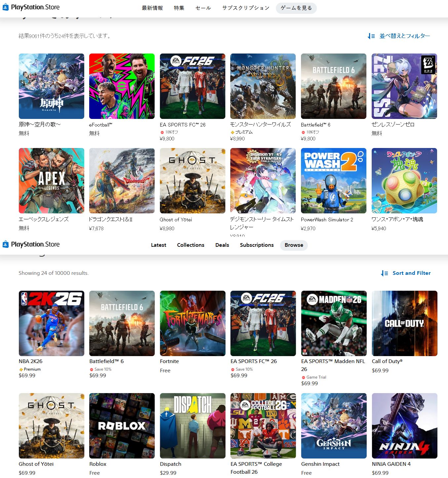Screen dimensions: 448x478
Task: Open the Roblox cover art
Action: (122, 426)
